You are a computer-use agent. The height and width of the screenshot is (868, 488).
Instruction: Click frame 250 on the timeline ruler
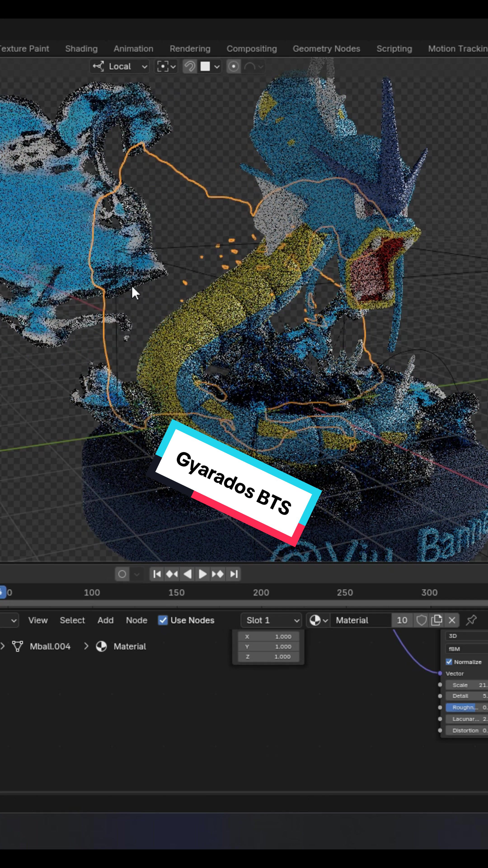345,593
